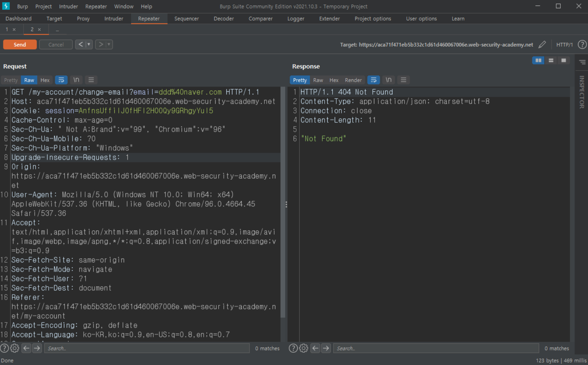
Task: Open the Help menu
Action: (146, 6)
